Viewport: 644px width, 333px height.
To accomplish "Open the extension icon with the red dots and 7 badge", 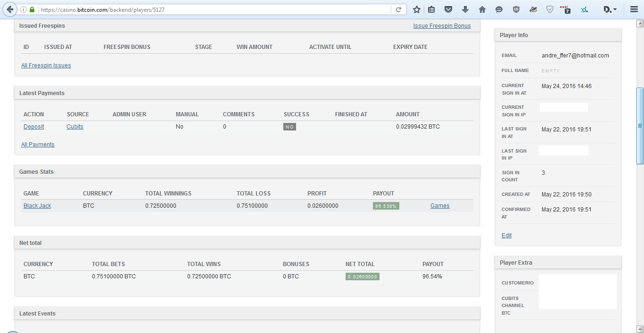I will coord(565,9).
